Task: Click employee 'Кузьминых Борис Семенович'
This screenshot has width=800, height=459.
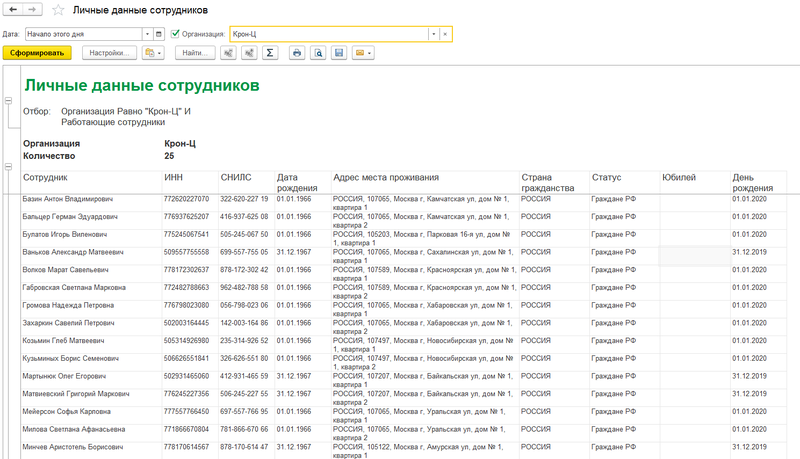Action: tap(70, 359)
